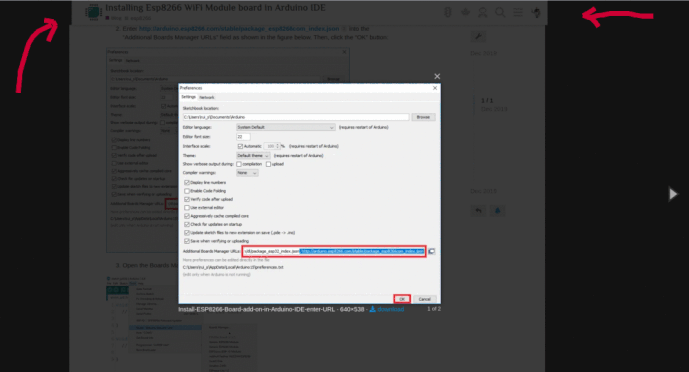Open the Editor language dropdown

(x=286, y=127)
